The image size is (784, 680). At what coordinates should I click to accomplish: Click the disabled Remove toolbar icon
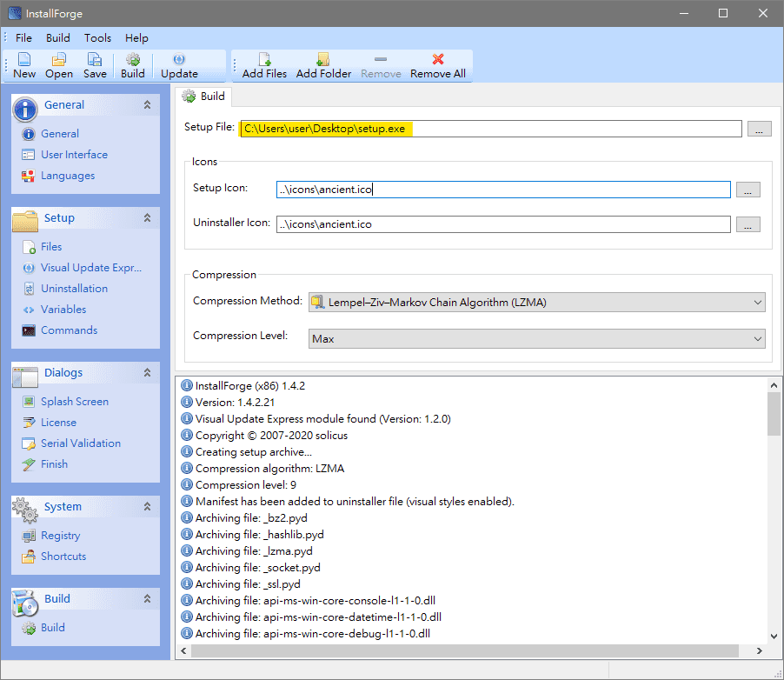coord(381,59)
